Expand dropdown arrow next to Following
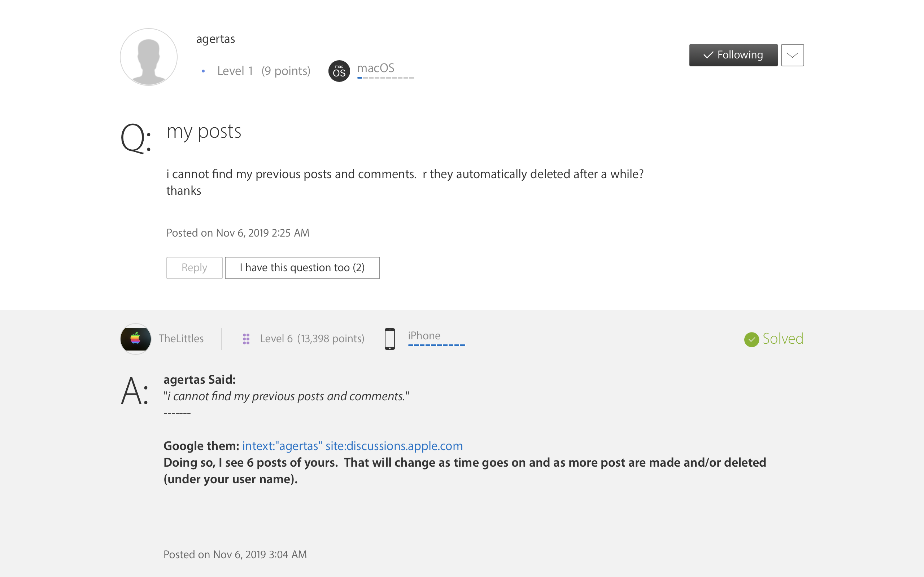Viewport: 924px width, 577px height. 792,55
